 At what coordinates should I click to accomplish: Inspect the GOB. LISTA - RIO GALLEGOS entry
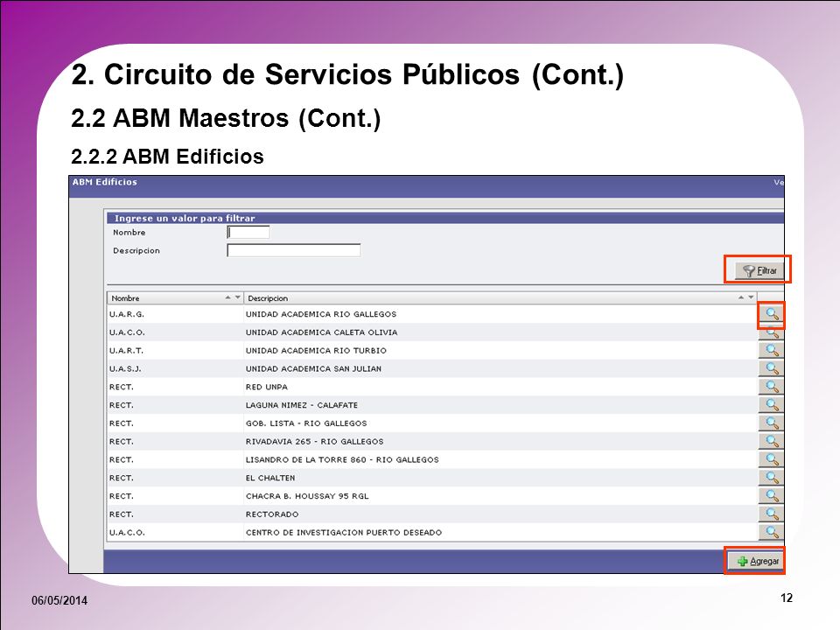[772, 423]
